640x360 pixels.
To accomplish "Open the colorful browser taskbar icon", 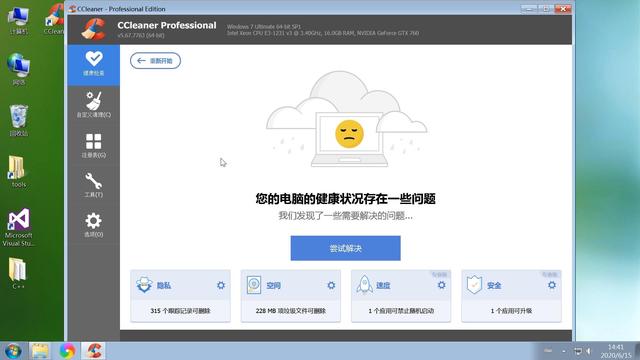I will coord(67,351).
